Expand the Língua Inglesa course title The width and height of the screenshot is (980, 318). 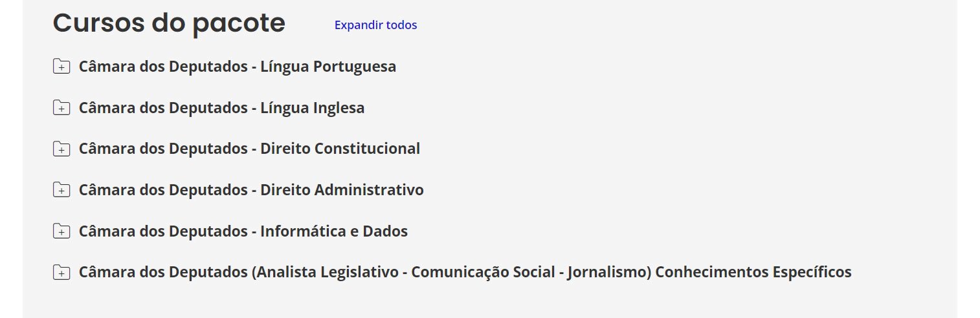click(x=221, y=108)
